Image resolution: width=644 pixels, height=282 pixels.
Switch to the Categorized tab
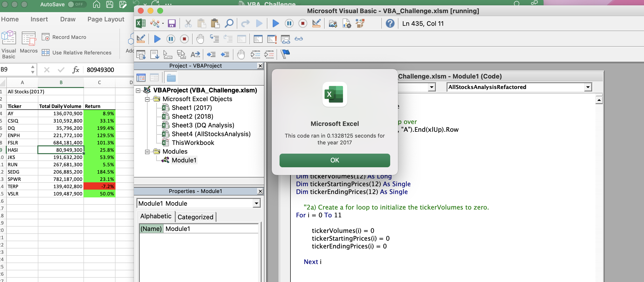[195, 217]
